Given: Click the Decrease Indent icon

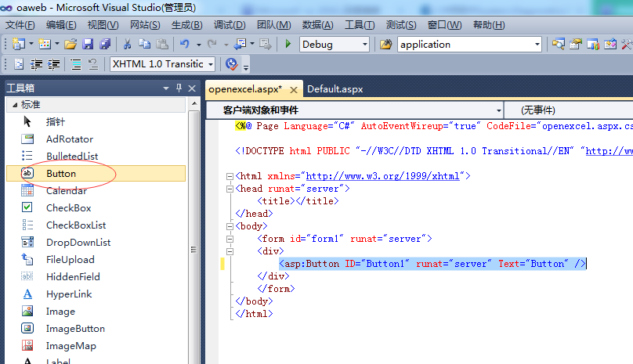Looking at the screenshot, I should pos(36,64).
